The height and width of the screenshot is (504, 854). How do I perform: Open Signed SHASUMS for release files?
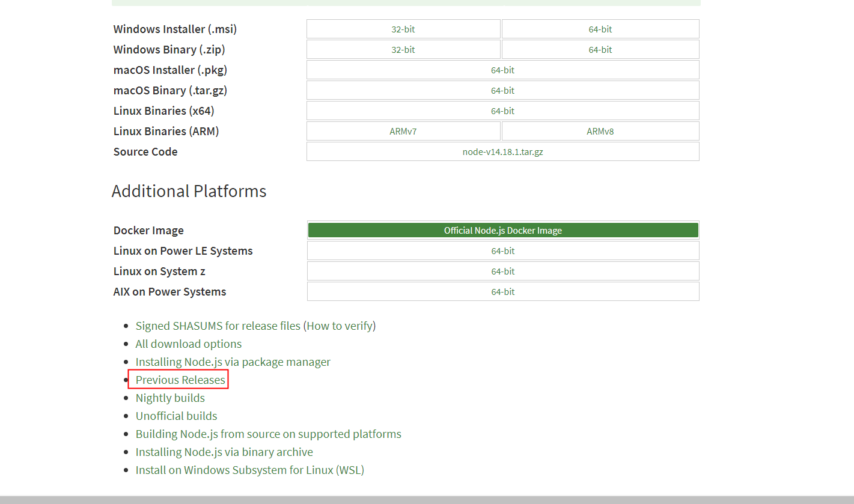[x=218, y=326]
